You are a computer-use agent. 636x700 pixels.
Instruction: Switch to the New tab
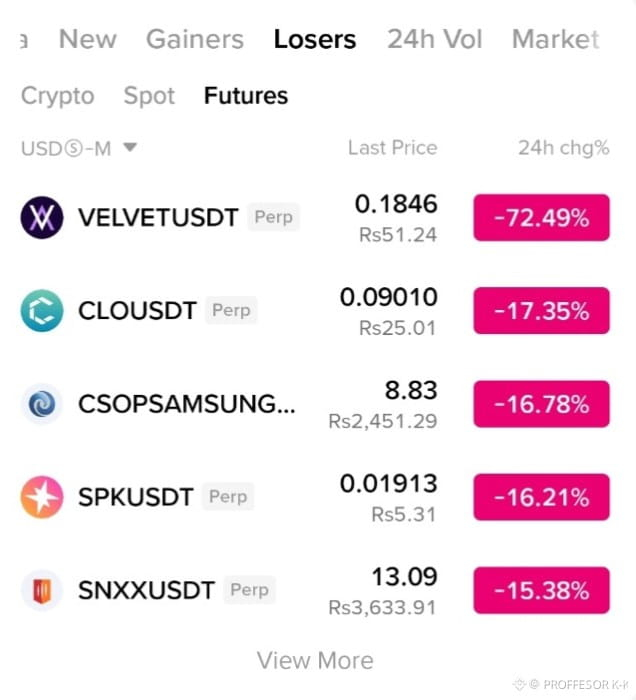point(88,39)
